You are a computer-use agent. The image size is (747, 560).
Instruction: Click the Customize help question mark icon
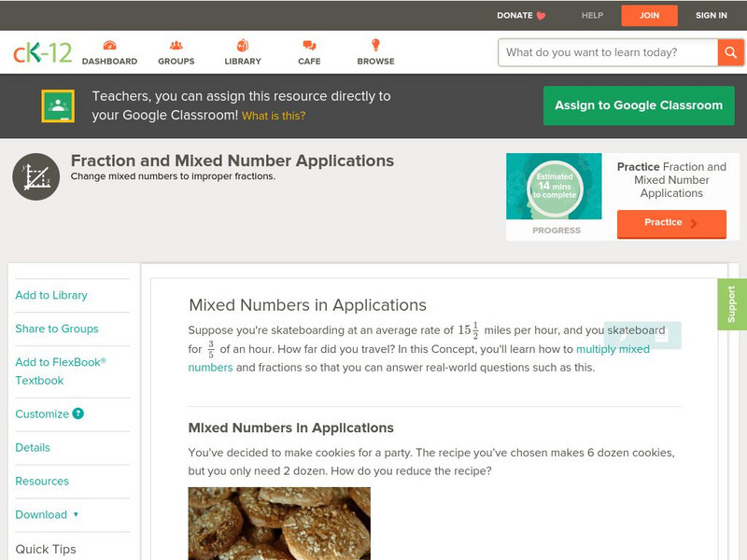pos(78,413)
